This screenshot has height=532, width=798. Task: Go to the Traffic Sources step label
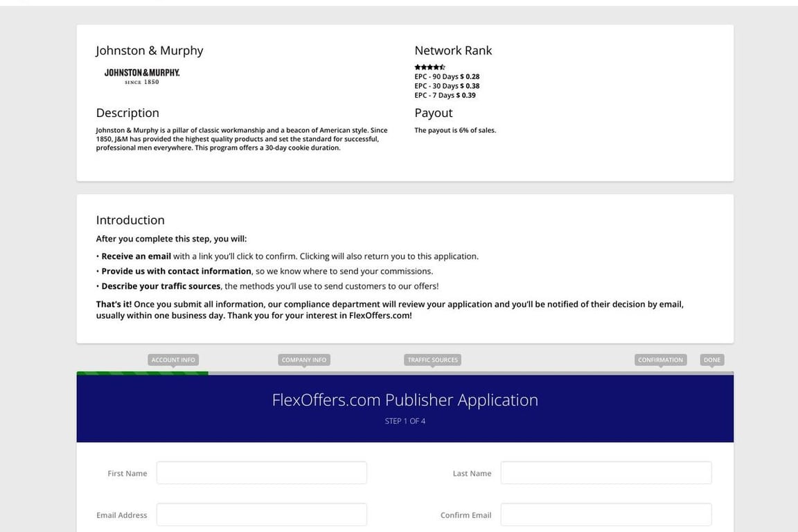pyautogui.click(x=432, y=360)
